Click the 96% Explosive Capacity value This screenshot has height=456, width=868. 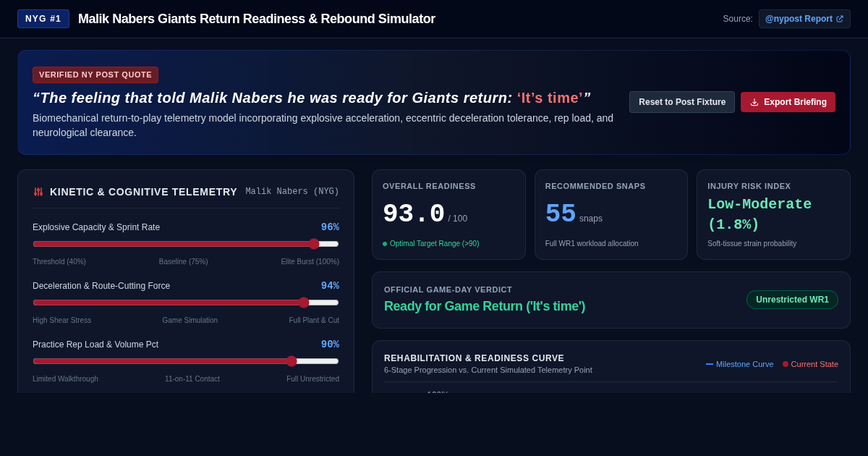330,227
